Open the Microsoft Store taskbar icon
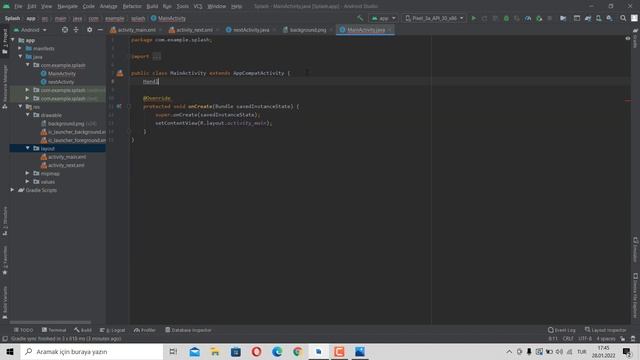The width and height of the screenshot is (640, 360). [236, 351]
